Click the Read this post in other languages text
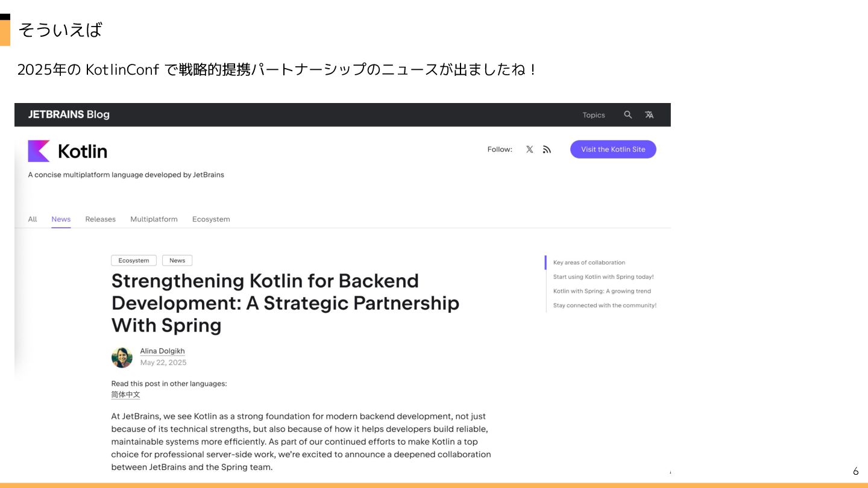 point(169,384)
